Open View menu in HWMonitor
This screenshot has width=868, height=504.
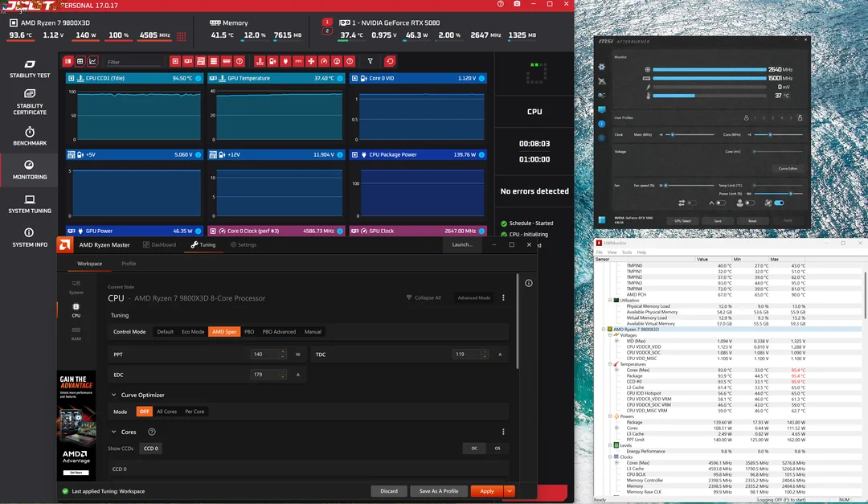pos(612,252)
